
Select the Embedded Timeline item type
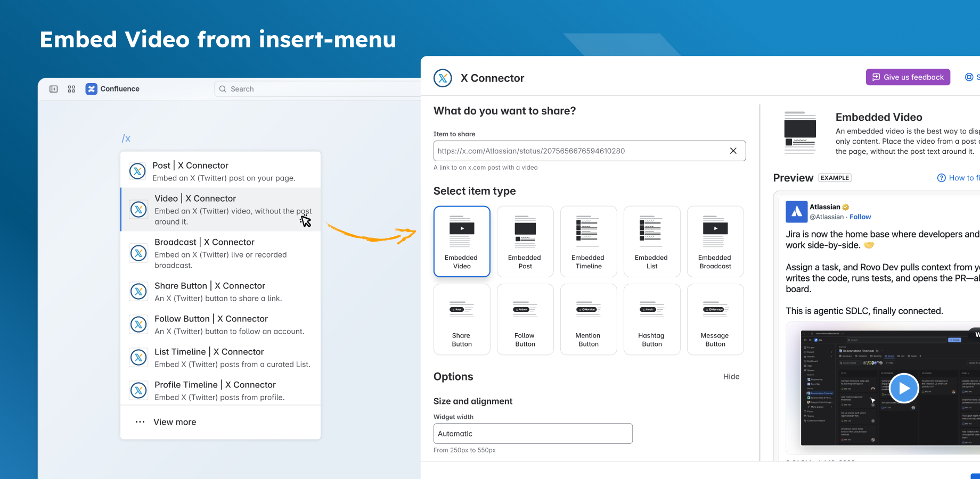[x=589, y=242]
